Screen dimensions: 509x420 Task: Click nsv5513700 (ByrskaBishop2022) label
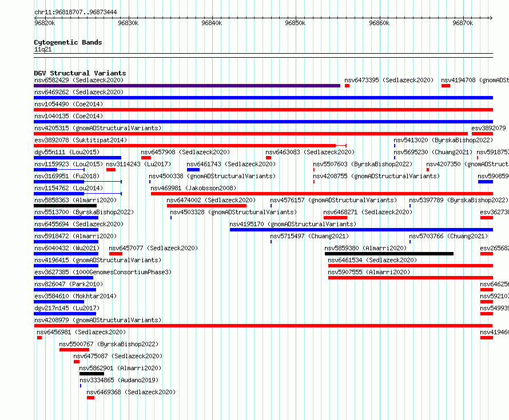84,212
